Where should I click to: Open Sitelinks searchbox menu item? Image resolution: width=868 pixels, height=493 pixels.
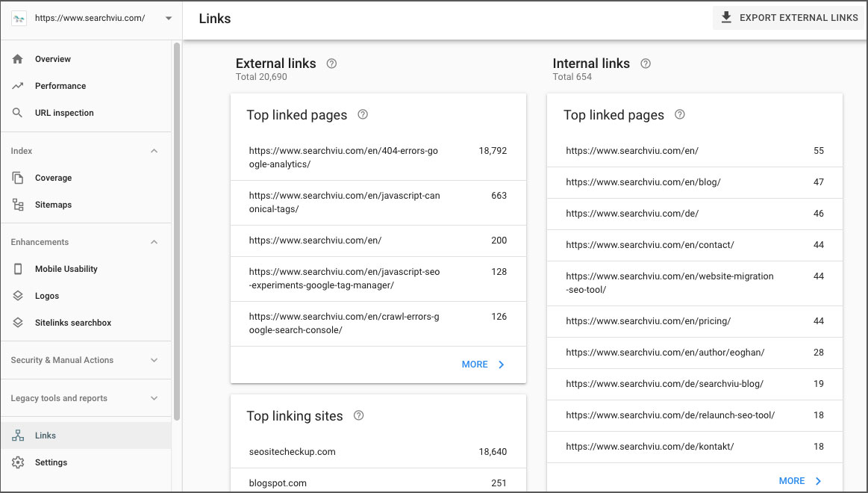[x=72, y=323]
